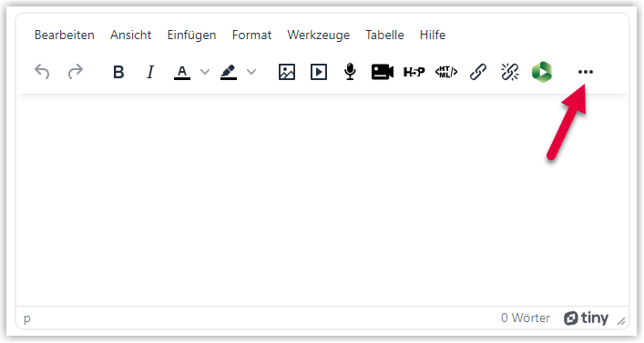Click inside the empty editor text area
644x343 pixels.
coord(322,200)
